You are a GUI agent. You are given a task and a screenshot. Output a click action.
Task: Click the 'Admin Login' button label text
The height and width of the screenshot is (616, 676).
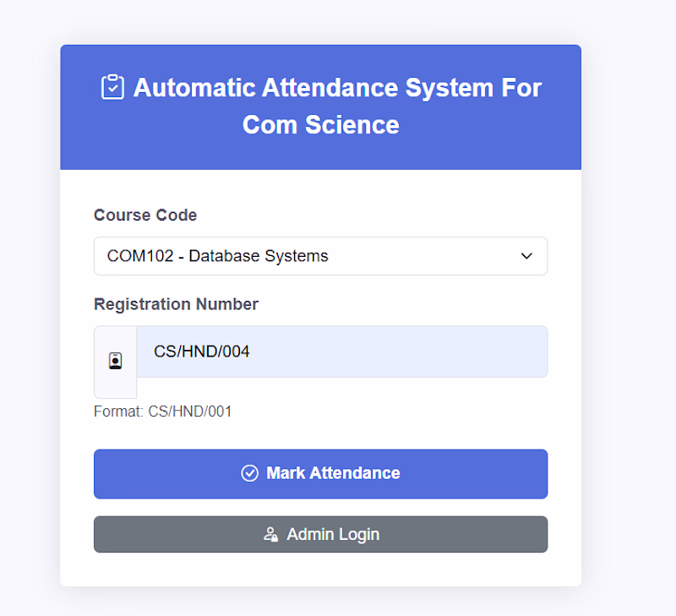[x=333, y=534]
